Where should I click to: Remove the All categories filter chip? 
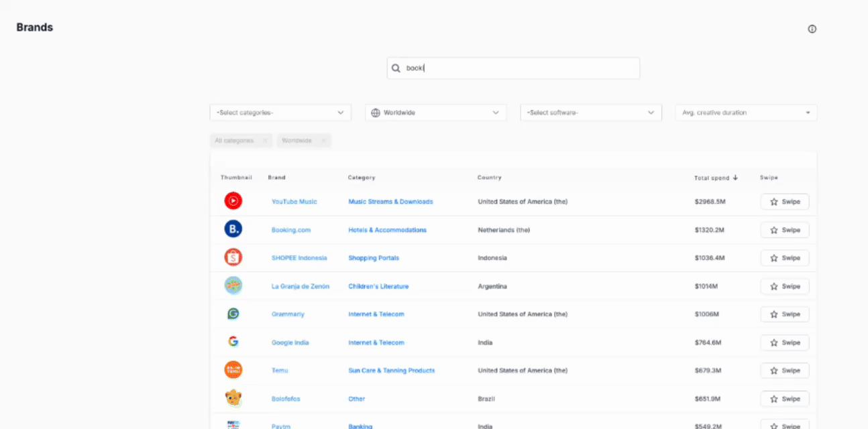[x=265, y=141]
